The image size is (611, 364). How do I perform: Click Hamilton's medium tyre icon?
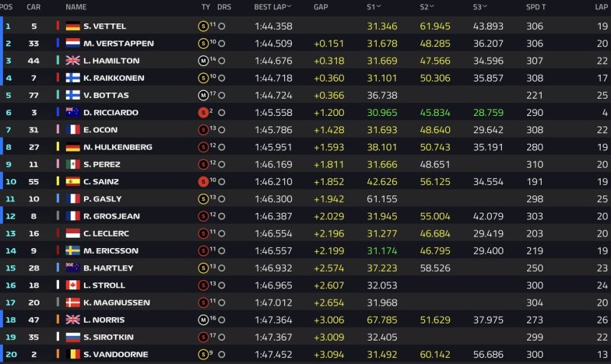[203, 61]
